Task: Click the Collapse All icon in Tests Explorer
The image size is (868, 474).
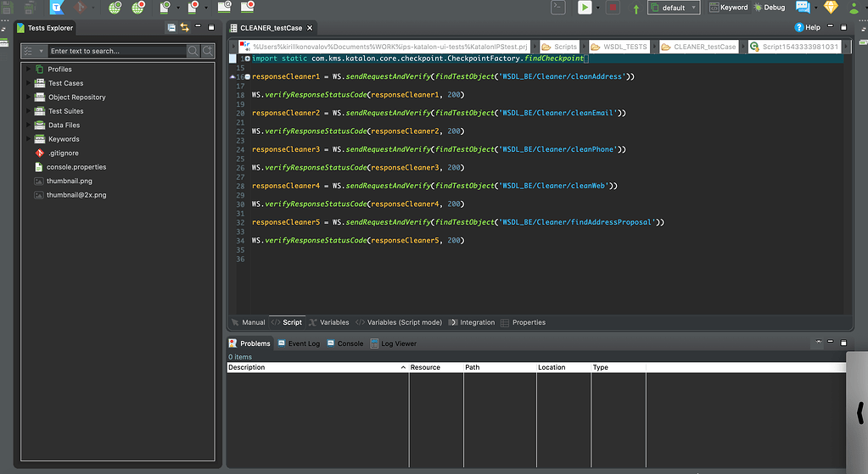Action: pyautogui.click(x=171, y=28)
